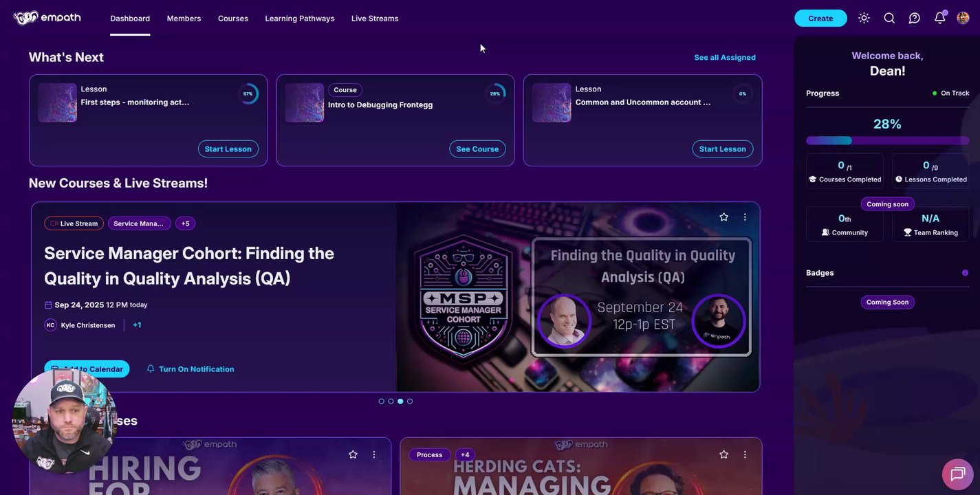
Task: Click the calendar icon beside Sep 24, 2025
Action: tap(48, 305)
